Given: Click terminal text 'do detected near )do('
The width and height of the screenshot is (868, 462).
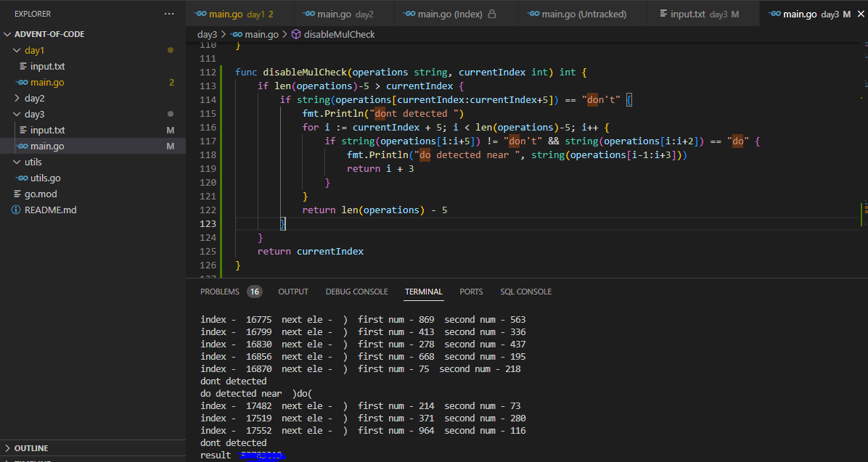Looking at the screenshot, I should point(256,394).
